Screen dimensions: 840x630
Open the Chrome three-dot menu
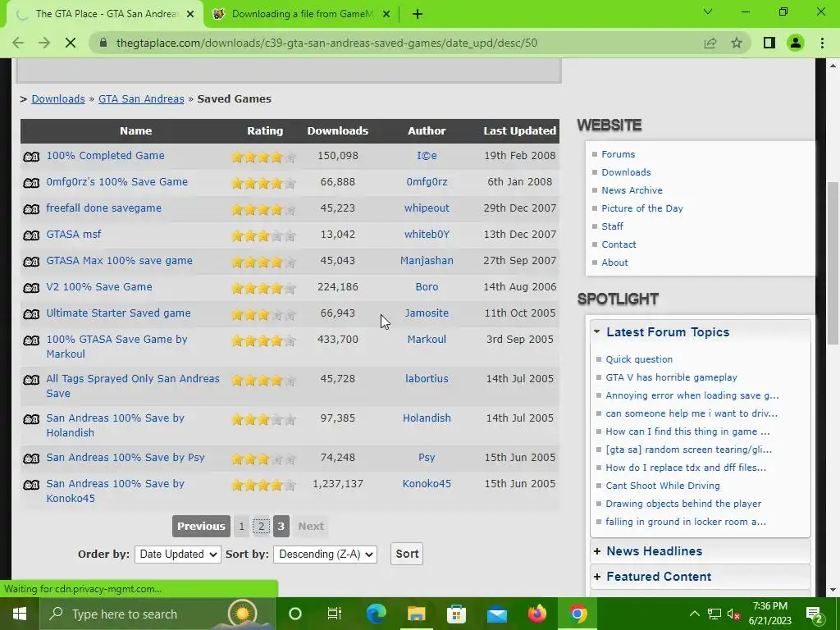[822, 43]
